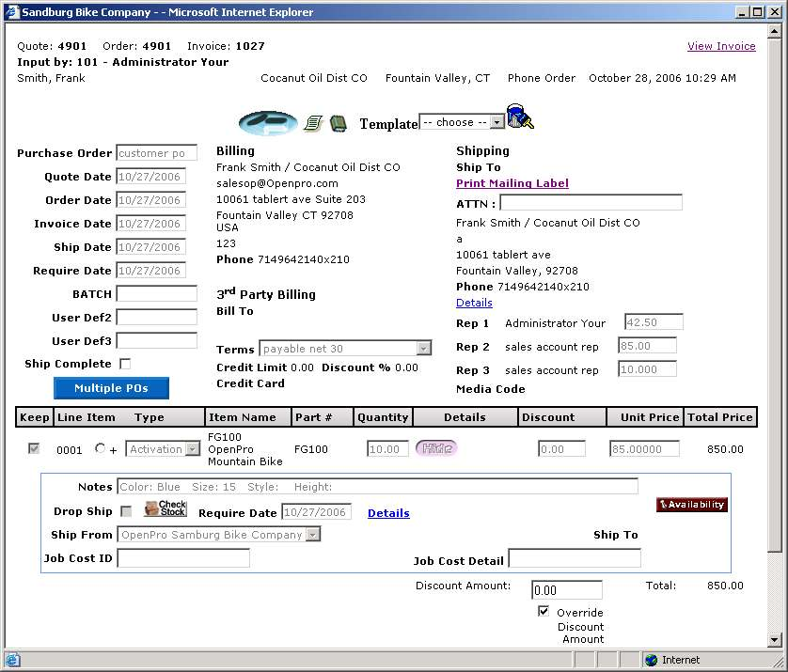788x672 pixels.
Task: Click the Internet zone globe in status bar
Action: 651,660
